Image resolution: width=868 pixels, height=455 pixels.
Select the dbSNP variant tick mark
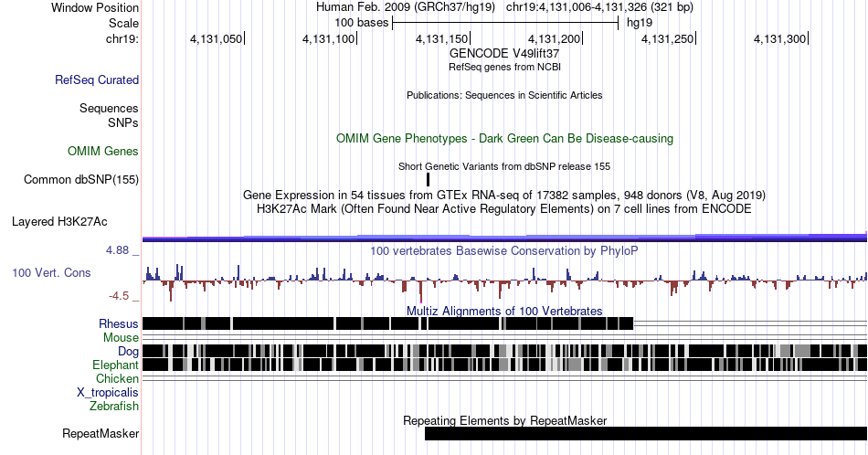click(x=428, y=179)
